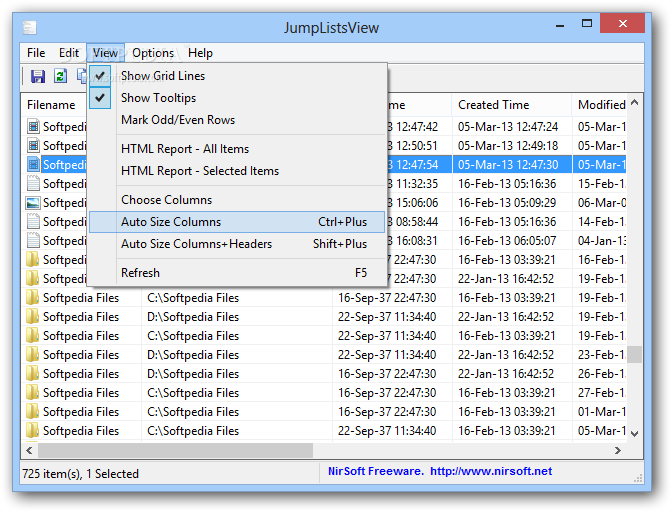The image size is (672, 512).
Task: Open the File menu
Action: (36, 53)
